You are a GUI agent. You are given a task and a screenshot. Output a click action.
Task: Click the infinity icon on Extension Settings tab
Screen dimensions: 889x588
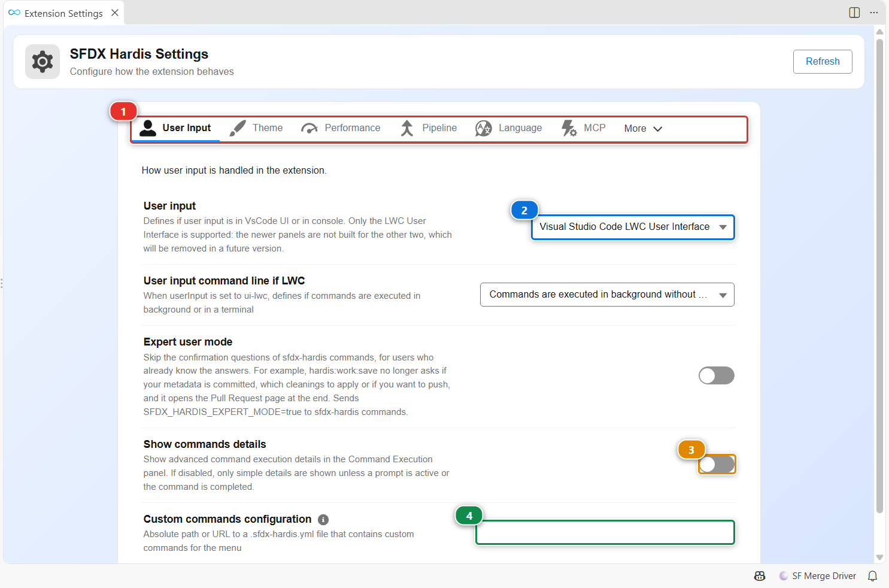[x=14, y=13]
